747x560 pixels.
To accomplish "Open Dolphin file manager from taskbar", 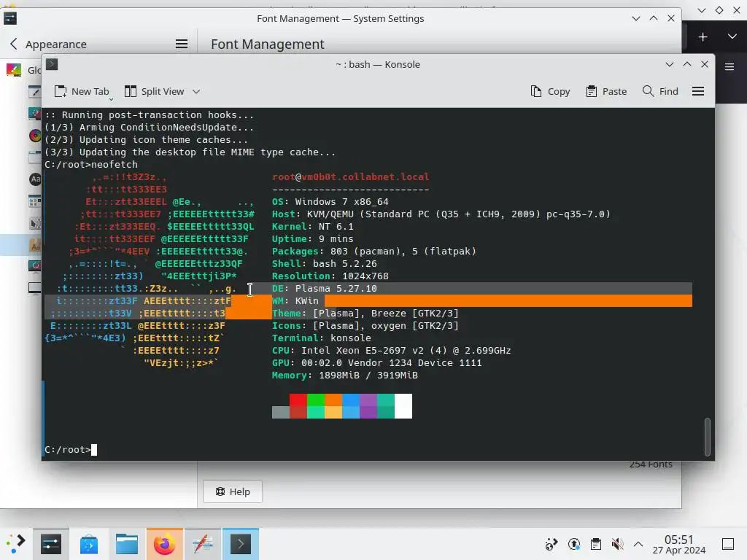I will pyautogui.click(x=127, y=544).
